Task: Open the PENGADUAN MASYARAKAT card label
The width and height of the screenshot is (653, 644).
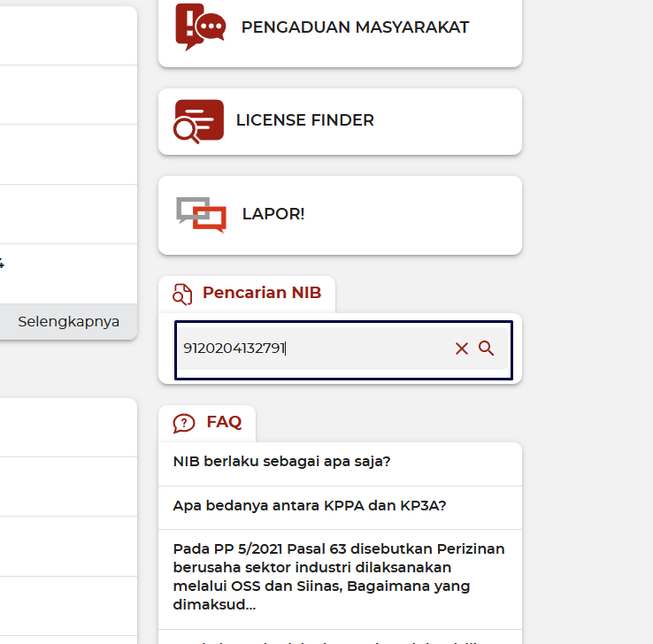Action: point(355,27)
